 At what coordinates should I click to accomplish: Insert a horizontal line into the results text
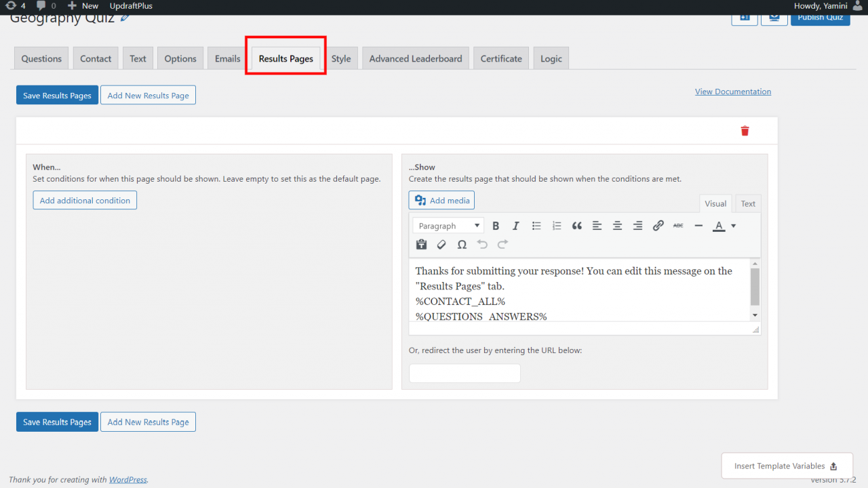[x=698, y=226]
